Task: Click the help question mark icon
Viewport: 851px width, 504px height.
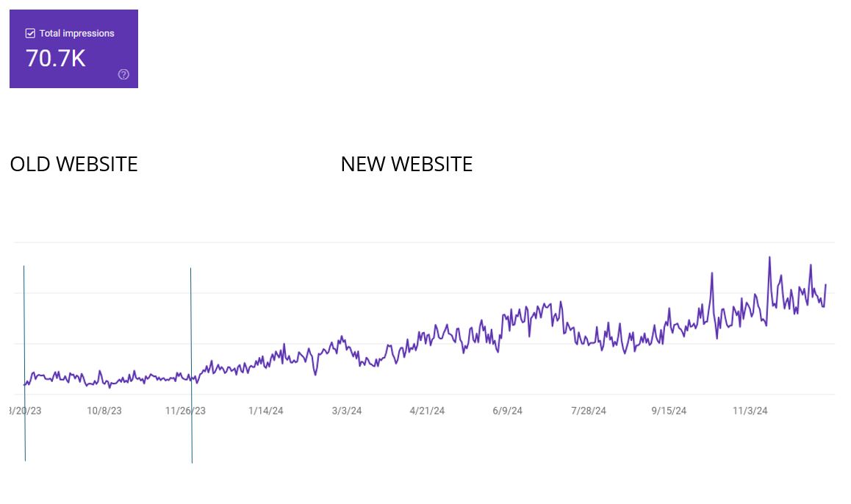Action: 123,74
